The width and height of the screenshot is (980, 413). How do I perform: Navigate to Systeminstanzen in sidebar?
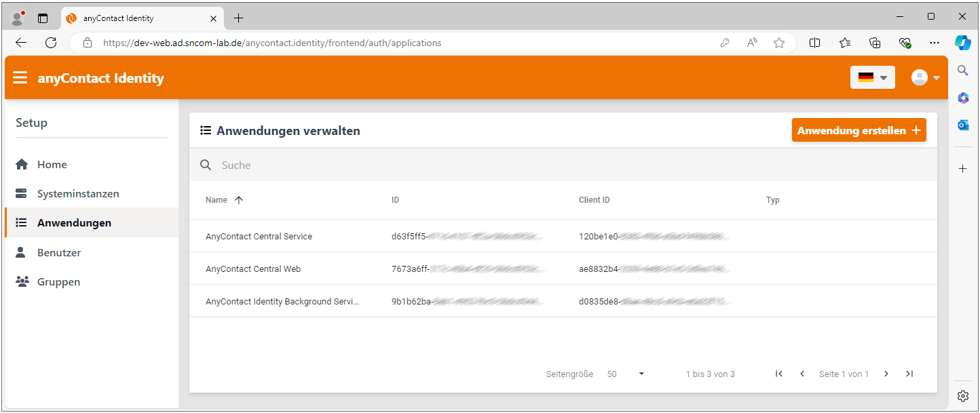(x=77, y=194)
